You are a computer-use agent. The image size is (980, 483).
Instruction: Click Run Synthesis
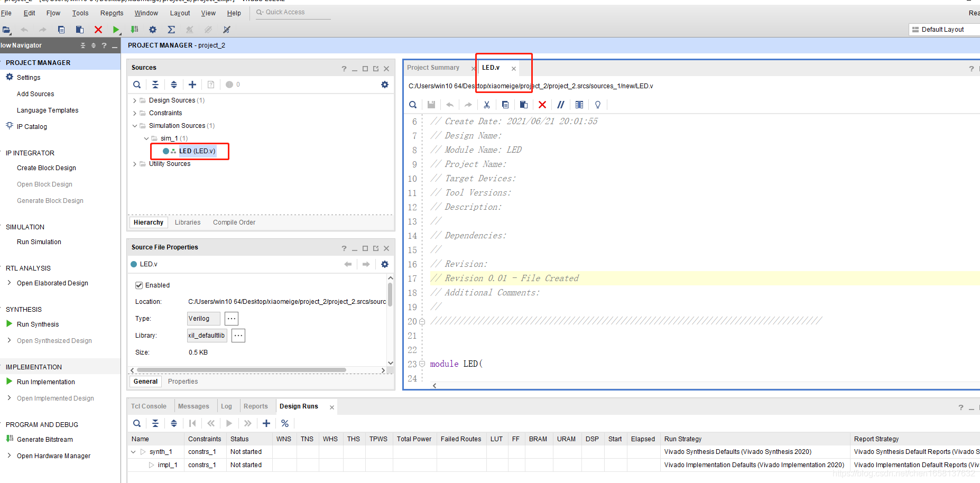tap(38, 324)
